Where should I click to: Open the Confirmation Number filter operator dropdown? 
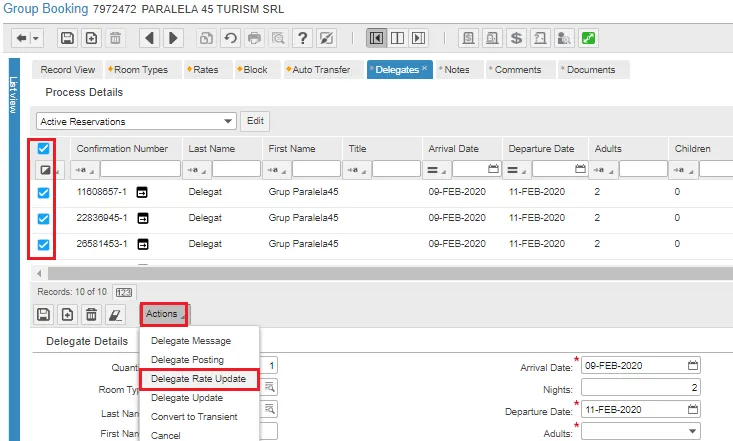(x=85, y=170)
